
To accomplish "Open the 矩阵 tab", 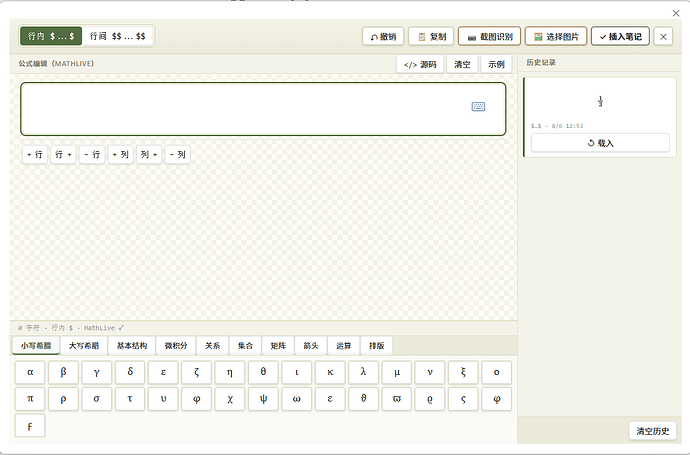I will click(x=278, y=346).
